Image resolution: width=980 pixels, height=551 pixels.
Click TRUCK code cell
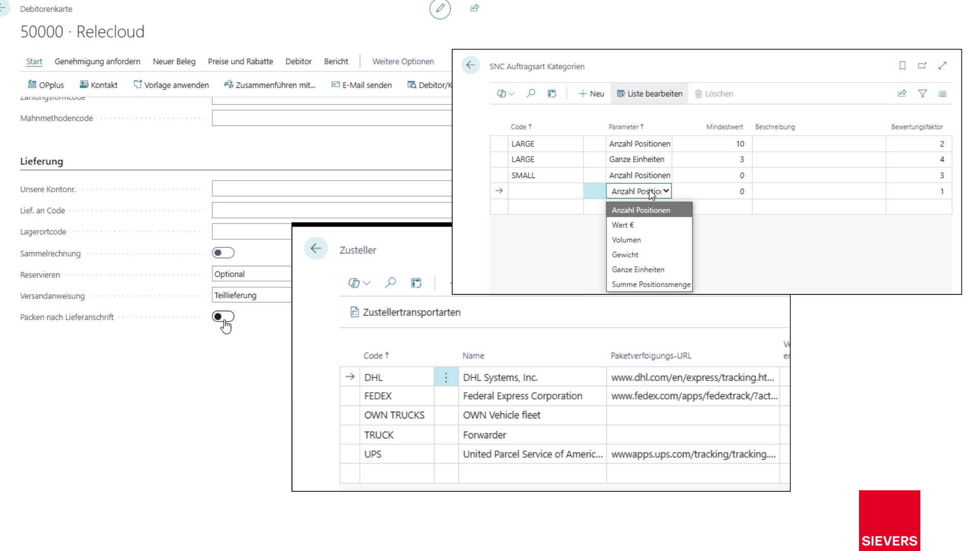[397, 435]
